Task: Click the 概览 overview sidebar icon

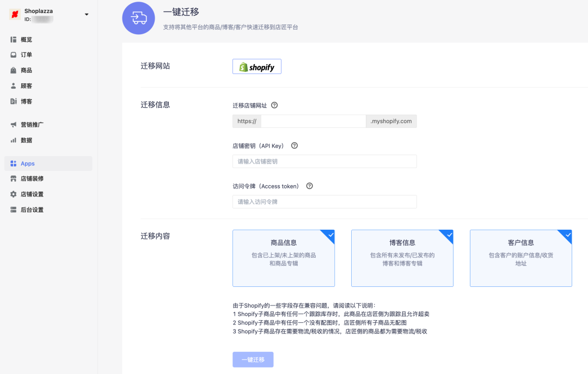Action: [x=14, y=39]
